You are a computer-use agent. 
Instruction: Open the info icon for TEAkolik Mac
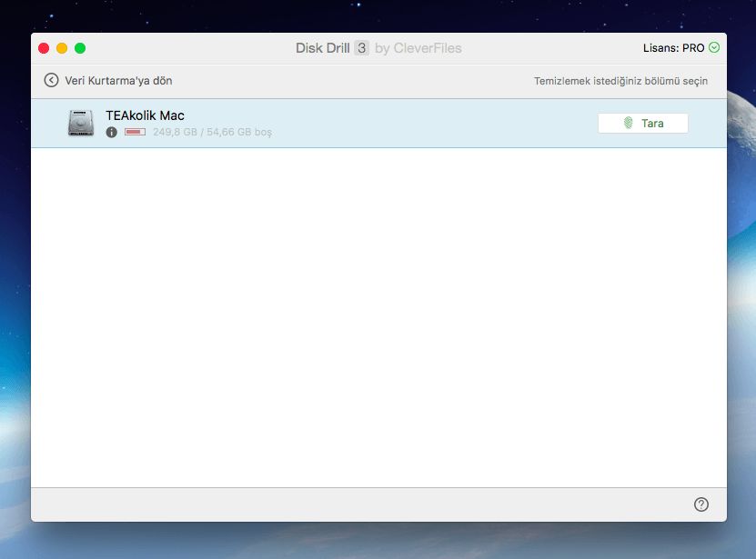111,132
